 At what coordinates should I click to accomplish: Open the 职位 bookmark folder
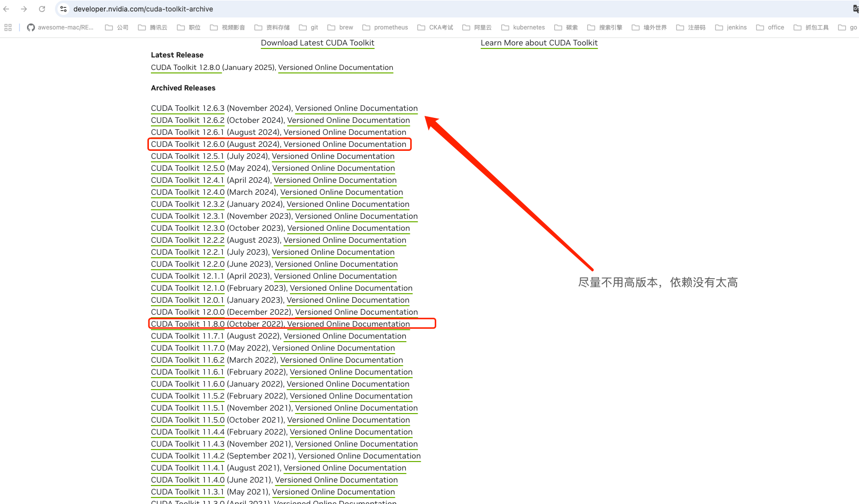(x=189, y=27)
